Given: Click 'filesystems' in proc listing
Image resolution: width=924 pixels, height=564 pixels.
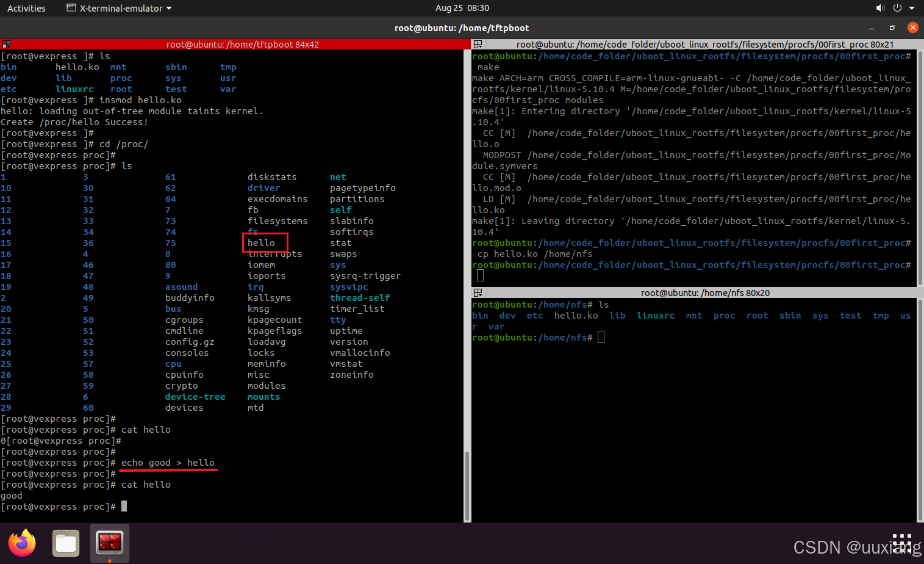Looking at the screenshot, I should 278,220.
